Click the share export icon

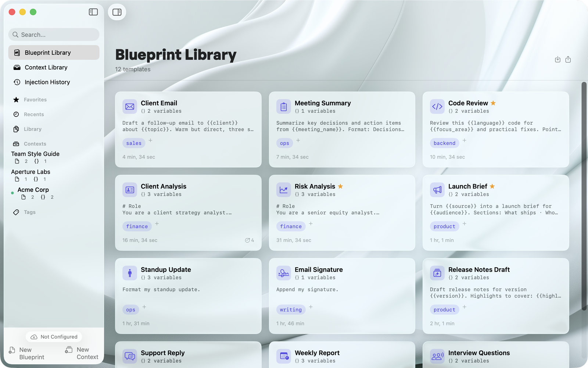[568, 60]
